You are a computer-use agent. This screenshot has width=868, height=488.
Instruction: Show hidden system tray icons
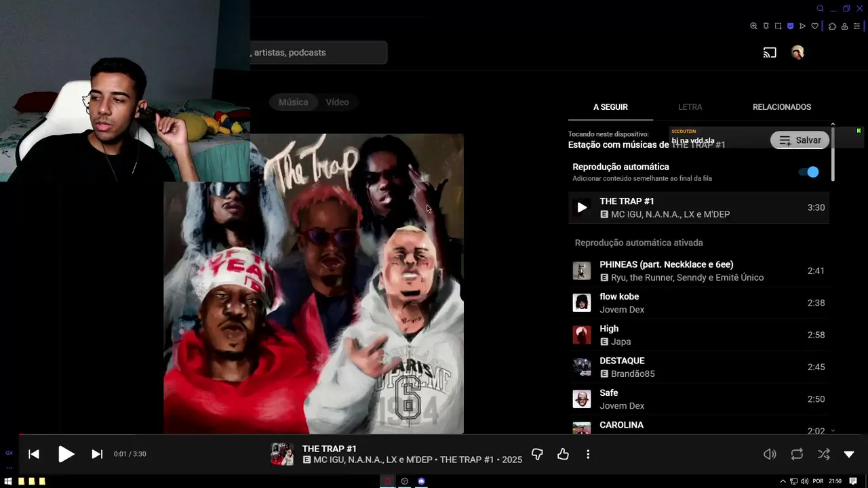point(783,481)
